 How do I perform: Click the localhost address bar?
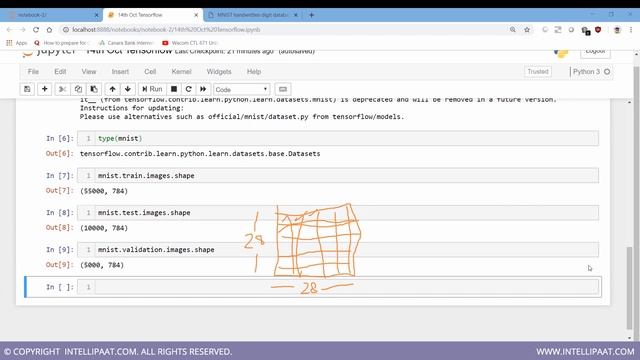(x=286, y=30)
